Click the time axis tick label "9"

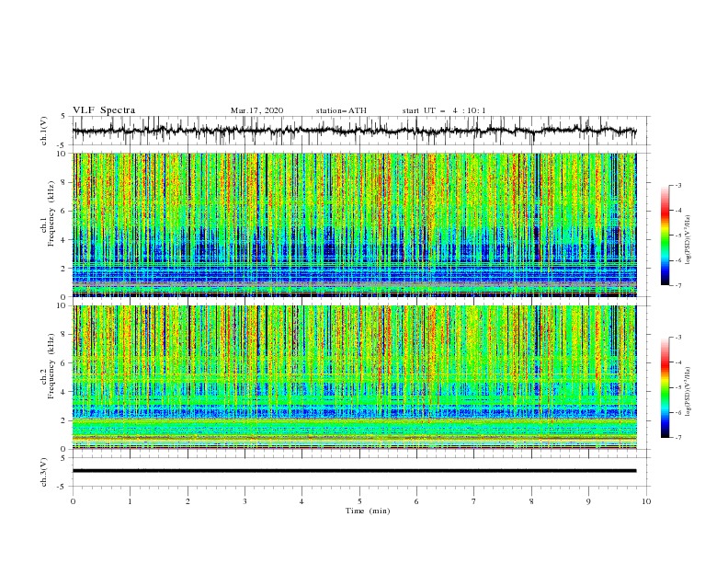[x=588, y=501]
